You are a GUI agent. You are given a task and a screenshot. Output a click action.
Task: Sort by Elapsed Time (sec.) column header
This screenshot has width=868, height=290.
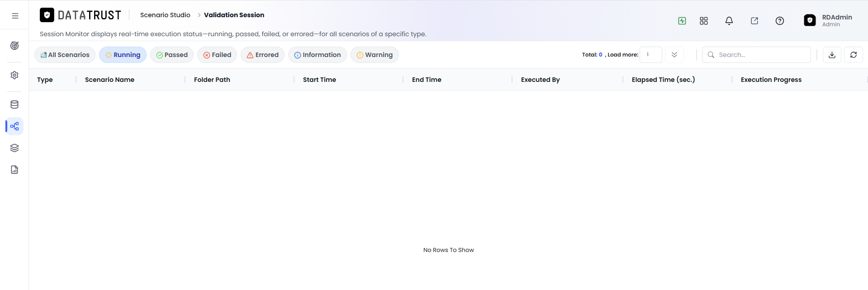tap(663, 80)
